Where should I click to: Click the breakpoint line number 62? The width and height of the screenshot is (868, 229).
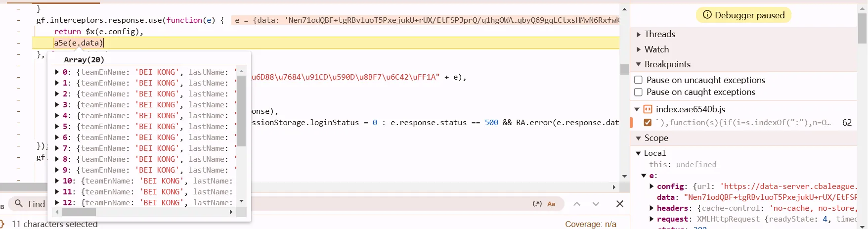(847, 123)
